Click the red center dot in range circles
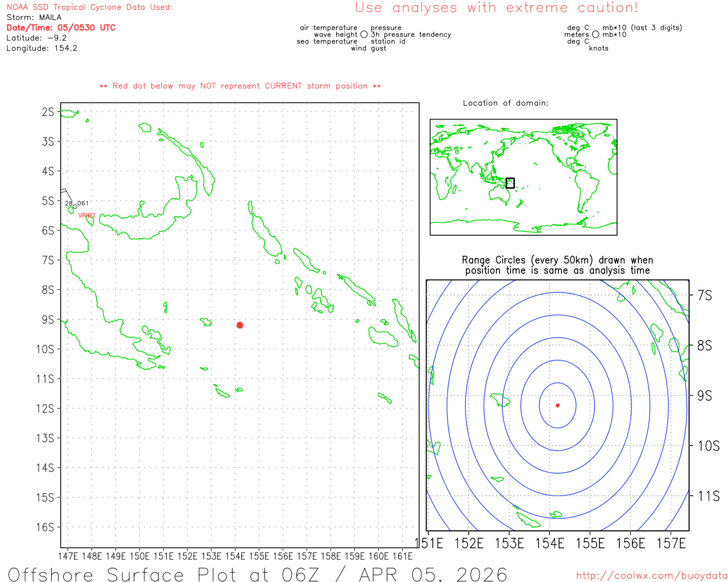Image resolution: width=728 pixels, height=582 pixels. 557,405
